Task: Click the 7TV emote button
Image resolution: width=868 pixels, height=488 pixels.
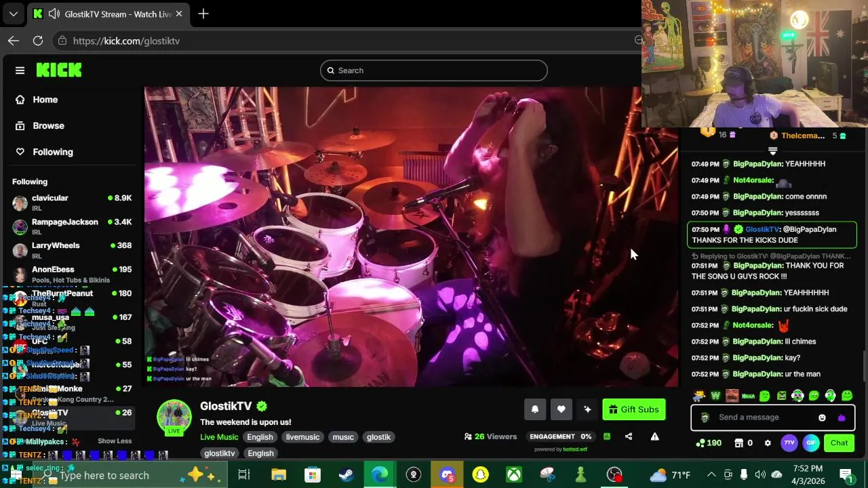Action: 789,443
